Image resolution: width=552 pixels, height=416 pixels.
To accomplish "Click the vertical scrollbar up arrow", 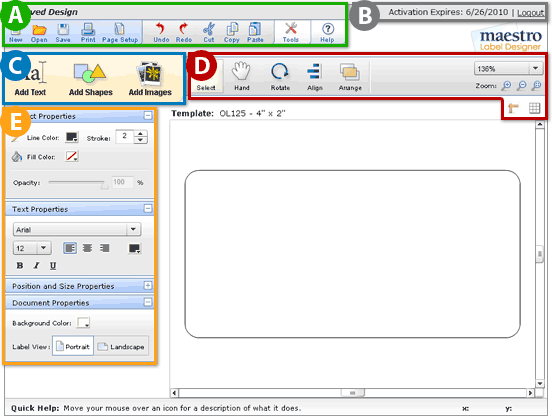I will pos(540,124).
